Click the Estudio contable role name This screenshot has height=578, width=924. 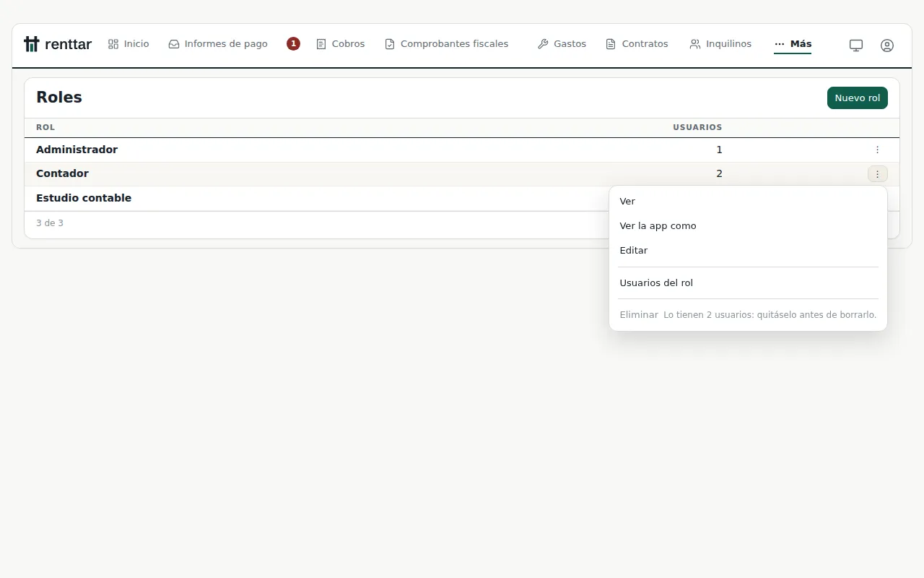[x=84, y=198]
